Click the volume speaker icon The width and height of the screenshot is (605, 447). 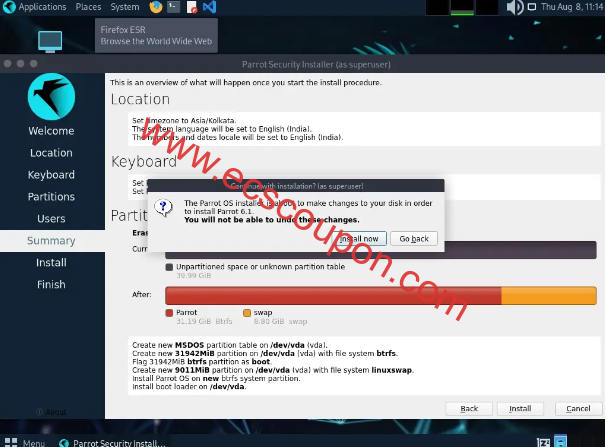tap(515, 7)
